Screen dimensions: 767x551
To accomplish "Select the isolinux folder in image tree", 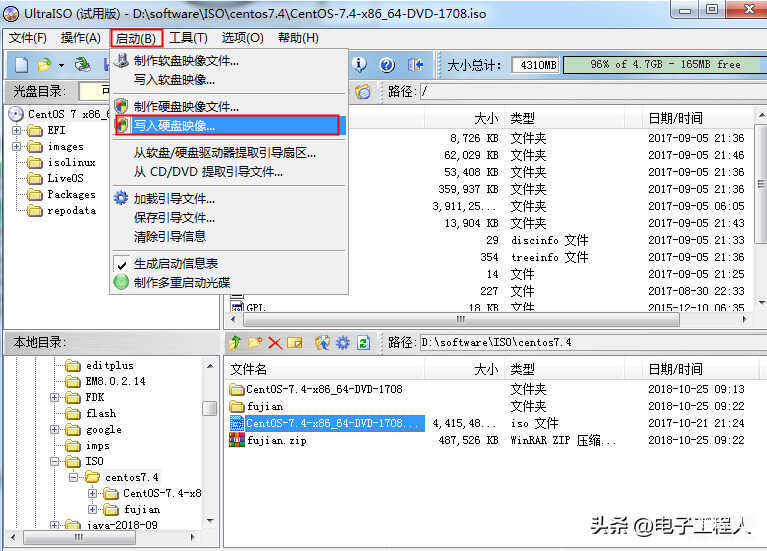I will pos(71,162).
